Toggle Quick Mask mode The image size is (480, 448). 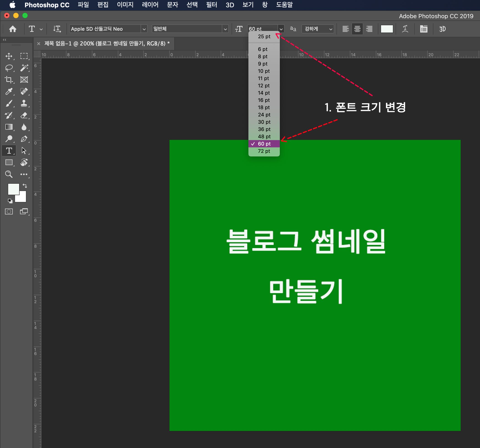9,211
